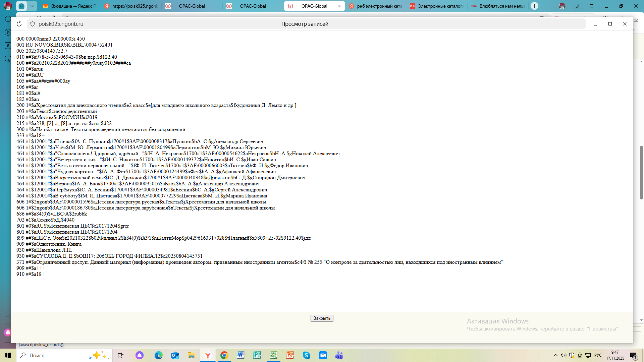The height and width of the screenshot is (362, 644).
Task: Reload the popup page with refresh icon
Action: [x=19, y=24]
